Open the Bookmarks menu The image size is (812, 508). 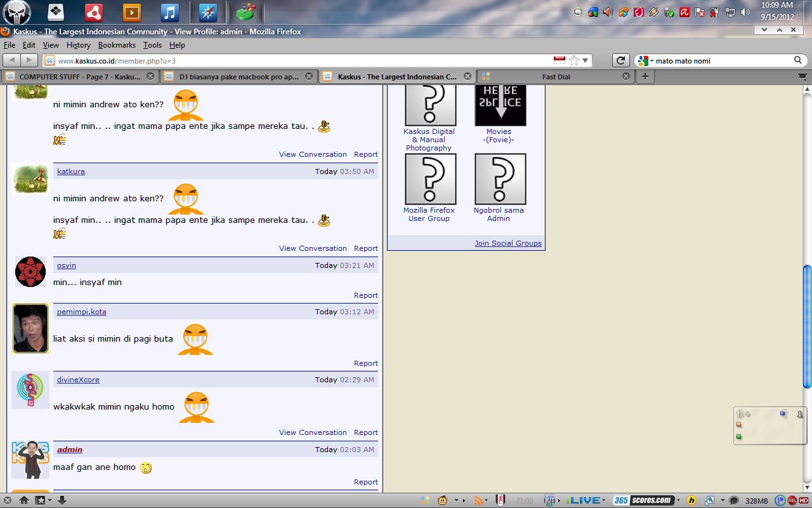tap(117, 45)
